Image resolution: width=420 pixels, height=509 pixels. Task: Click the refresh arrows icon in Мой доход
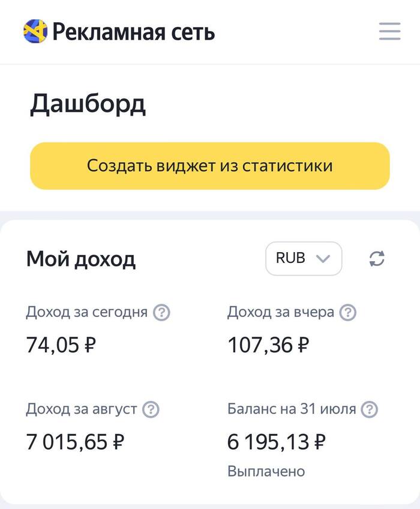tap(376, 258)
